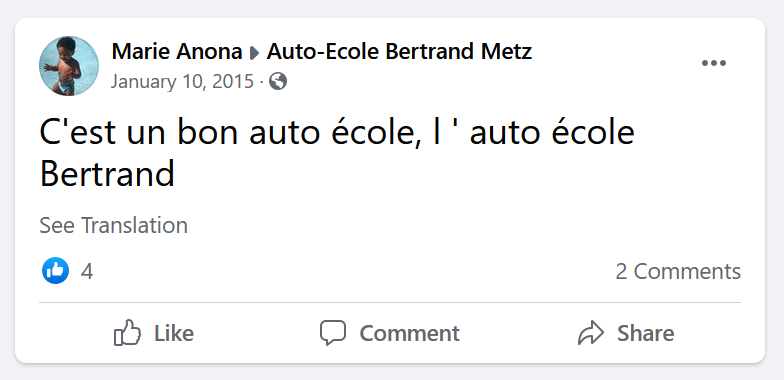Click the Share arrow icon

click(x=591, y=333)
